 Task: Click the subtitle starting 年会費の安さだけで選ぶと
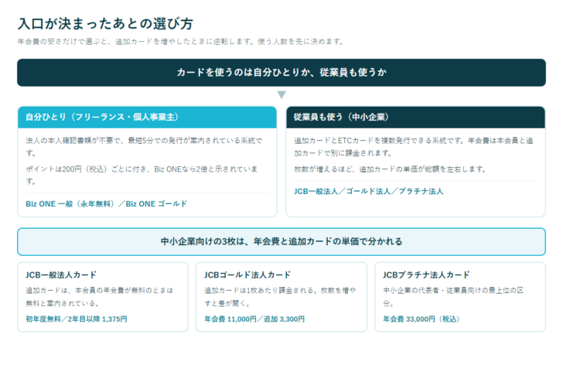[x=181, y=42]
